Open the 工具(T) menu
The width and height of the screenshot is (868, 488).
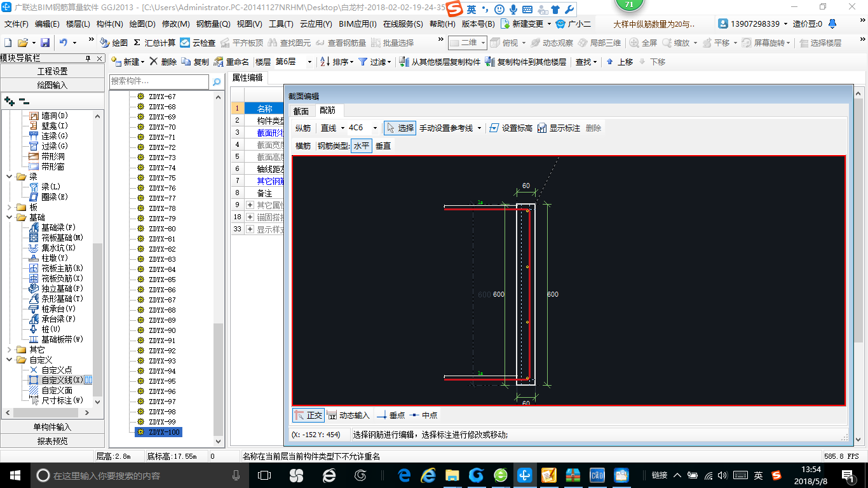281,24
